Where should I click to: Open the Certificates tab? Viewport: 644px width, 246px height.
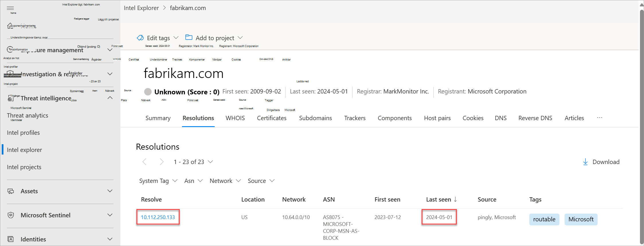[x=272, y=118]
